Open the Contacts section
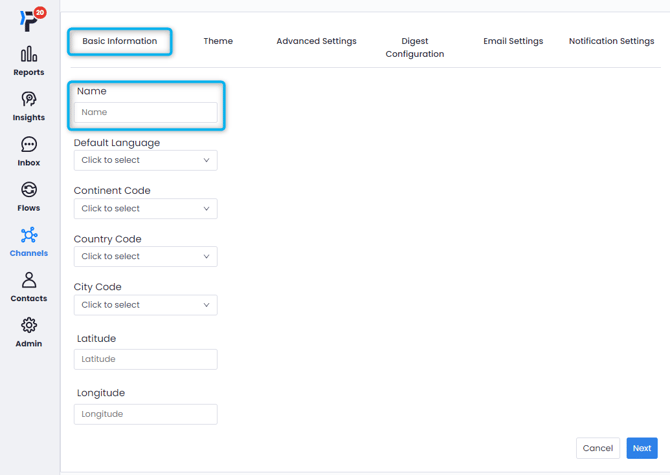 point(29,286)
